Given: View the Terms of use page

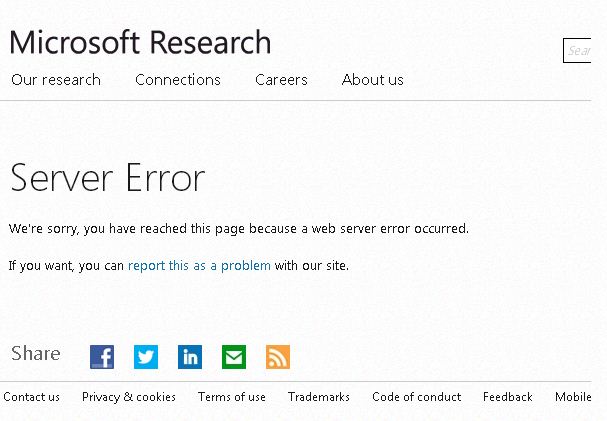Looking at the screenshot, I should [232, 397].
